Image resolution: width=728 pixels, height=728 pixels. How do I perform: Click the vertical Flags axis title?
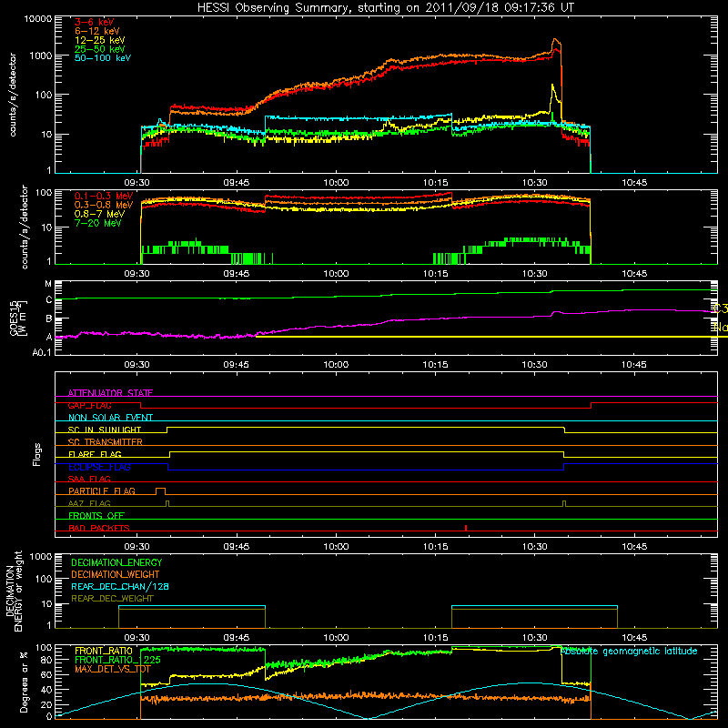37,454
